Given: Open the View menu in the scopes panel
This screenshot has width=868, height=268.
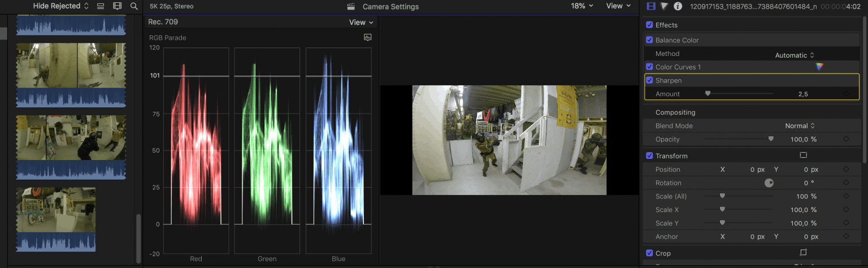Looking at the screenshot, I should point(361,22).
